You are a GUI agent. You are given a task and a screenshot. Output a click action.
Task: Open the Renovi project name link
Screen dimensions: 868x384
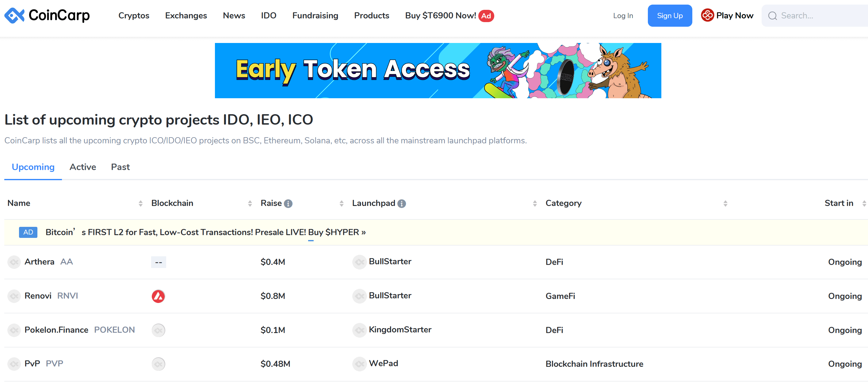point(38,296)
